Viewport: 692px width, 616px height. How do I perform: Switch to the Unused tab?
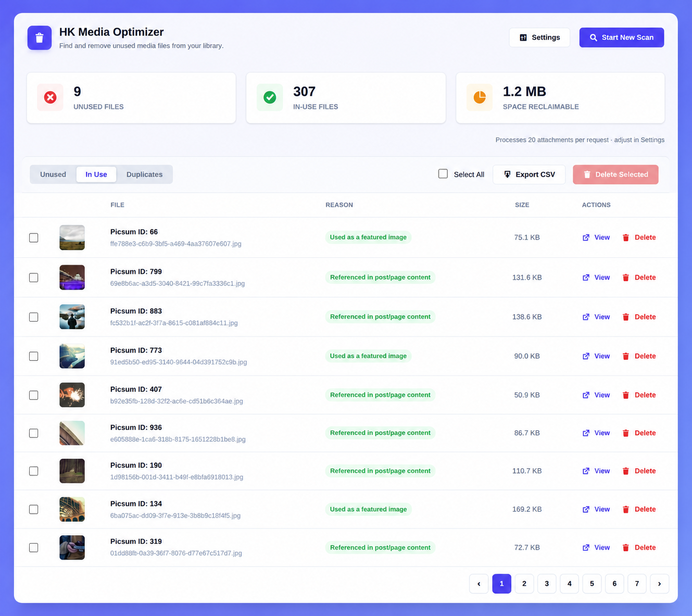pos(53,174)
